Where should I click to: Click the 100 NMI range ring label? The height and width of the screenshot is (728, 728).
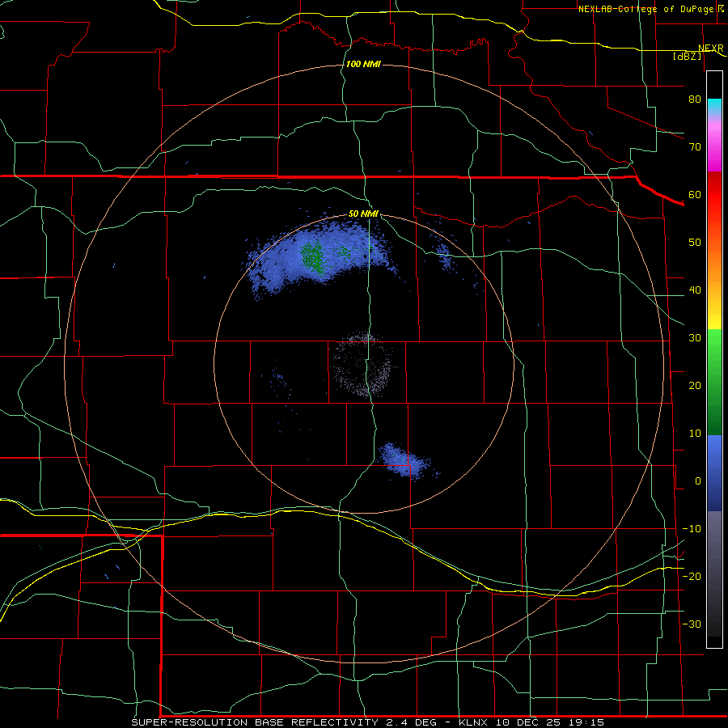(x=363, y=64)
